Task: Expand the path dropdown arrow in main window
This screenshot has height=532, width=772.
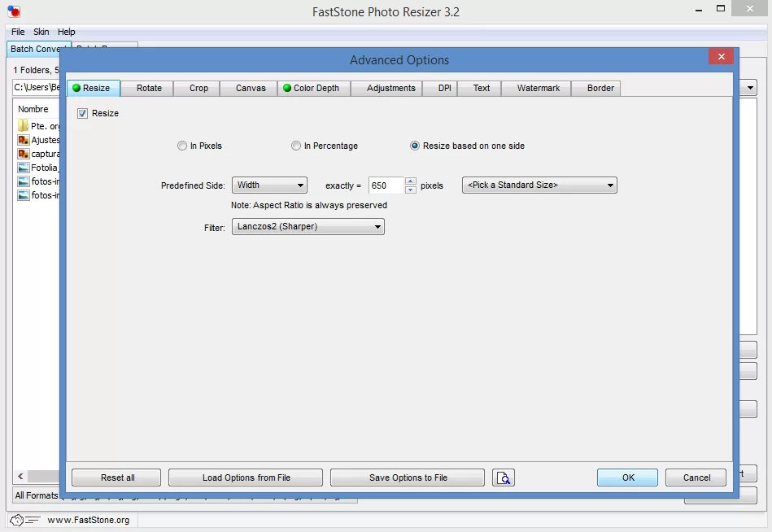Action: 750,88
